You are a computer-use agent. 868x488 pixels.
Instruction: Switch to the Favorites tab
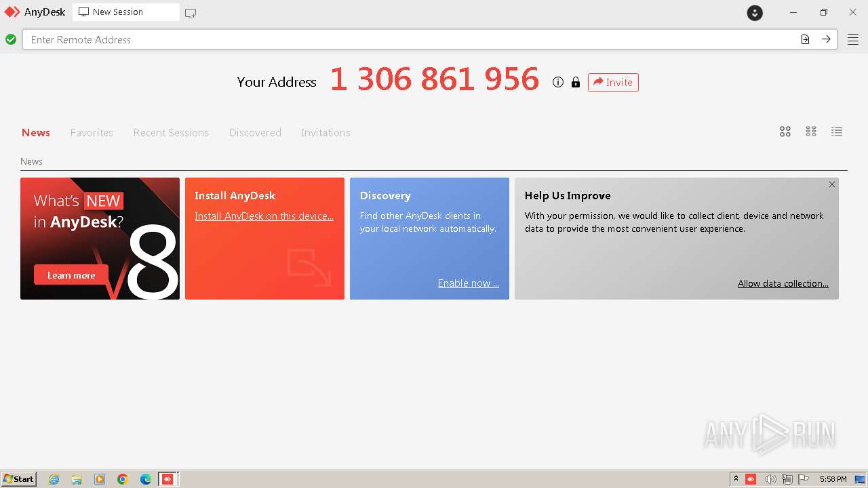92,132
